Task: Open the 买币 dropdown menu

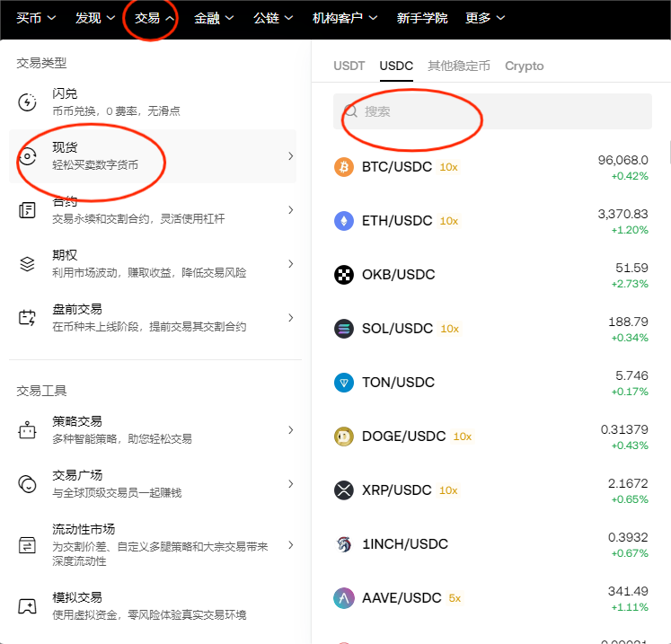Action: click(36, 18)
